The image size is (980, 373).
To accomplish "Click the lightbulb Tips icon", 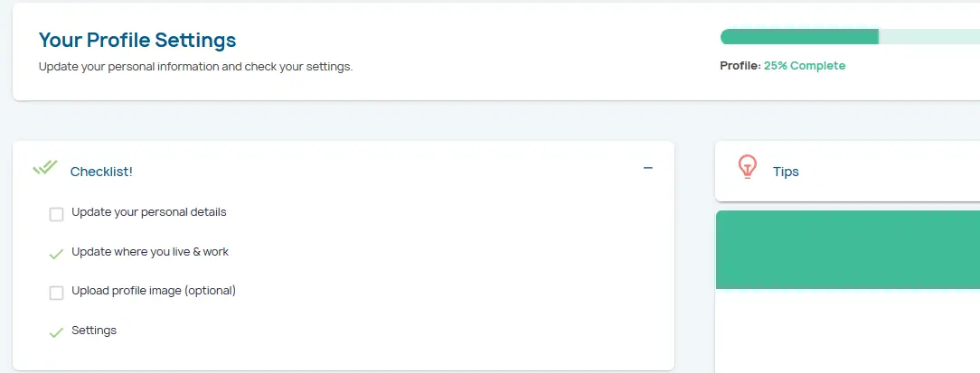I will (747, 167).
